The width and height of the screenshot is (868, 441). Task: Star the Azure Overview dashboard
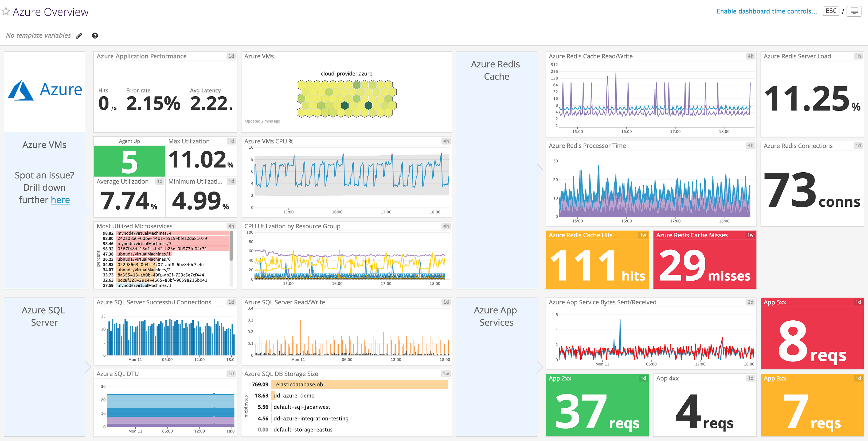point(5,11)
